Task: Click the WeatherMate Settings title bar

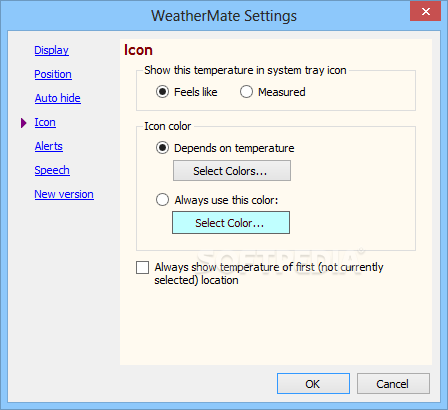Action: click(224, 16)
